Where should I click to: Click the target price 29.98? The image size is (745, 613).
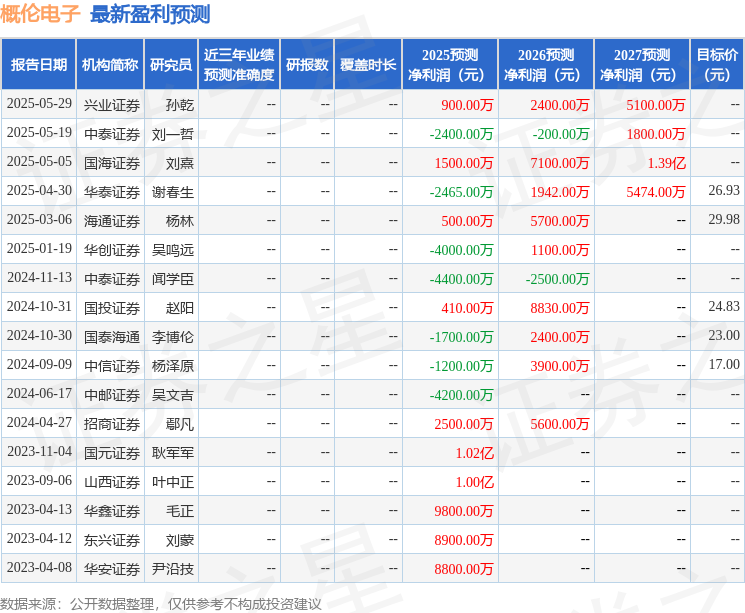pyautogui.click(x=724, y=219)
